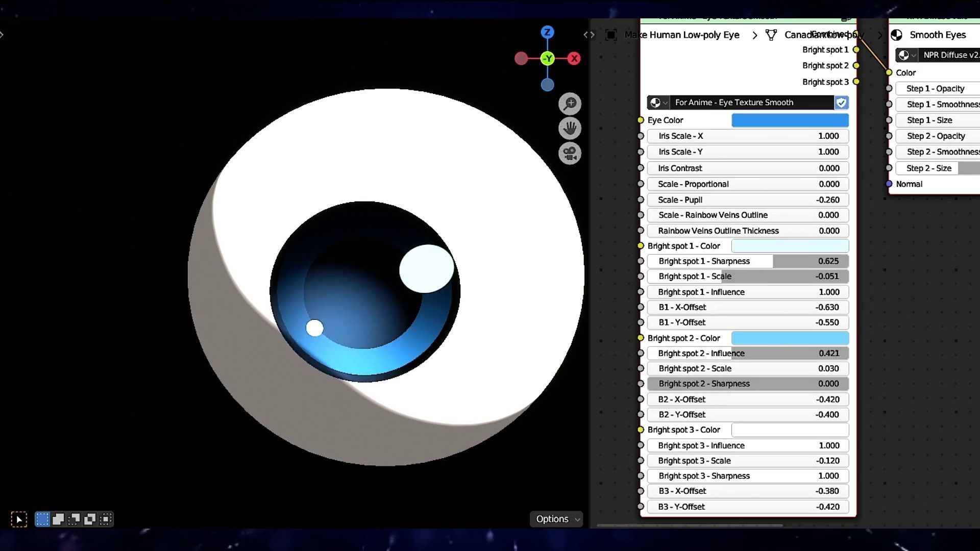
Task: Select the tweak select tool icon
Action: (19, 519)
